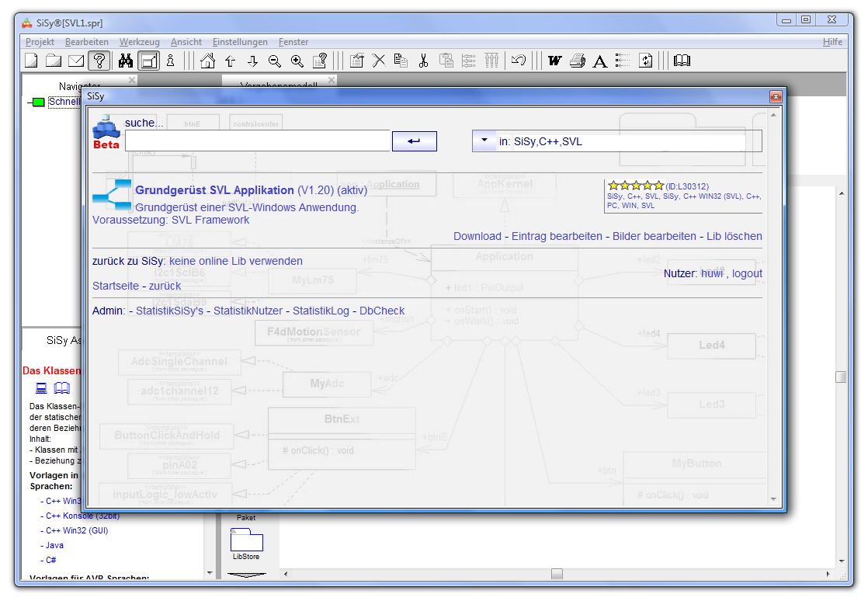Submit search with the enter arrow button

point(415,141)
